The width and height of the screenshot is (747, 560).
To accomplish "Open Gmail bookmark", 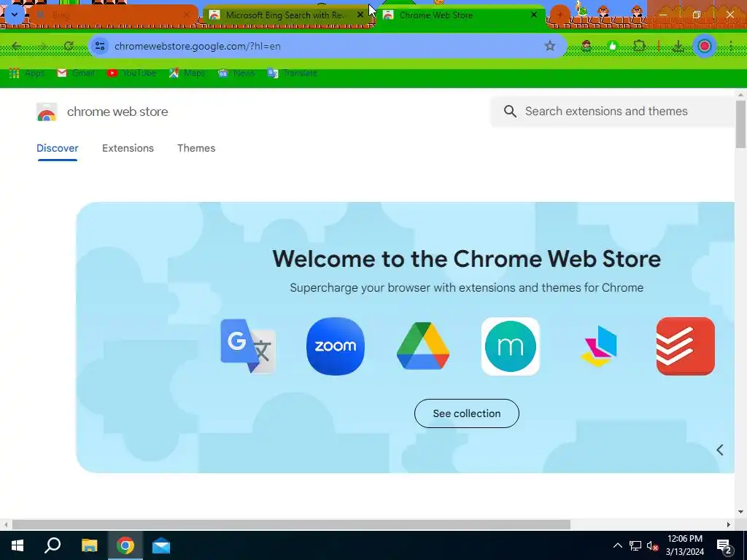I will coord(76,73).
